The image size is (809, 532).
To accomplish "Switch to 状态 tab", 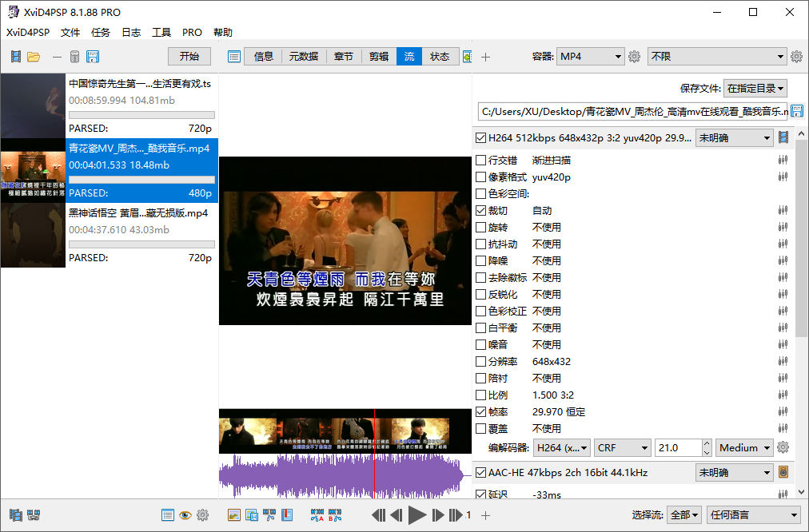I will pyautogui.click(x=440, y=56).
